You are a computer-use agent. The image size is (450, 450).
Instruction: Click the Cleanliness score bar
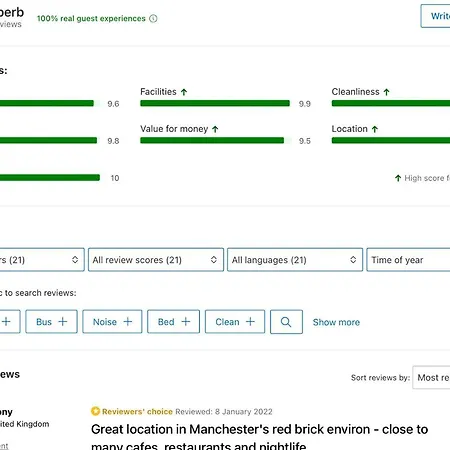click(x=391, y=103)
